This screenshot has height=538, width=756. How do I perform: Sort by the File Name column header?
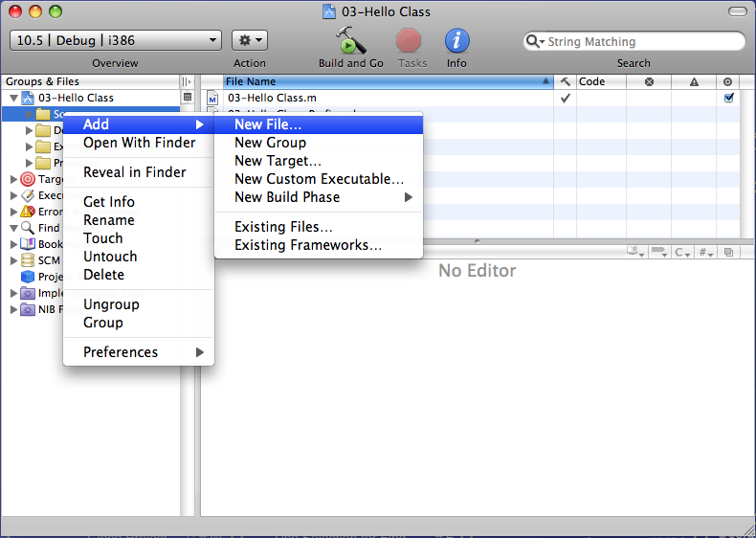tap(389, 81)
